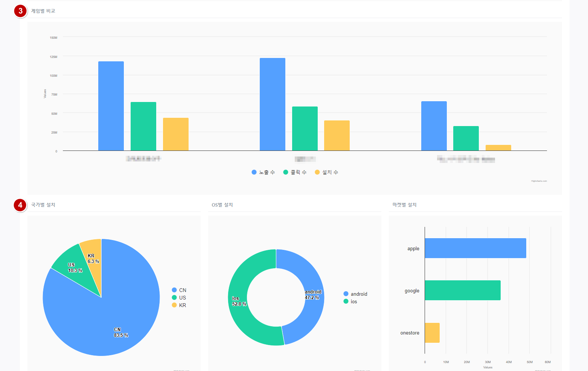Click the 25M y-axis label
Image resolution: width=588 pixels, height=371 pixels.
pos(54,132)
